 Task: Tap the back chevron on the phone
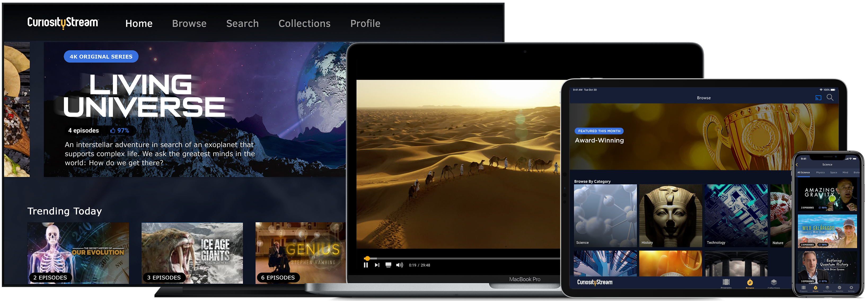coord(797,165)
